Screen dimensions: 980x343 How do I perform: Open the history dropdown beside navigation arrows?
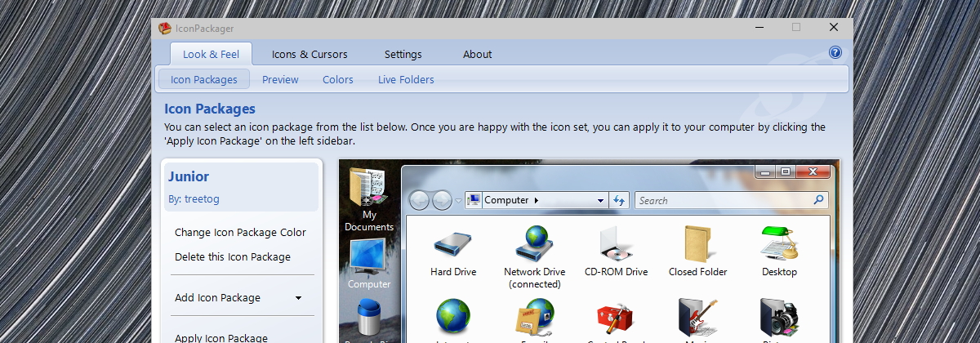(x=458, y=200)
